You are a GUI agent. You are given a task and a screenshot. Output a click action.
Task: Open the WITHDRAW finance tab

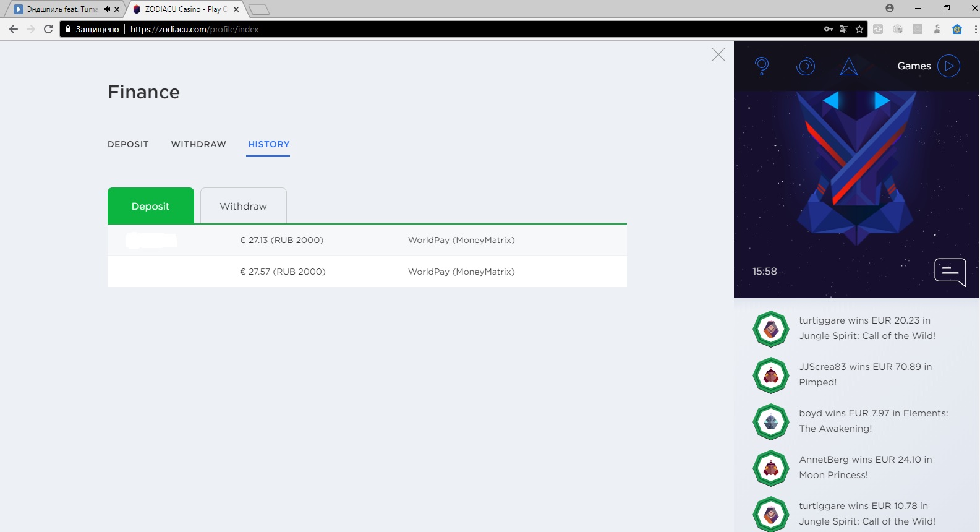(198, 144)
